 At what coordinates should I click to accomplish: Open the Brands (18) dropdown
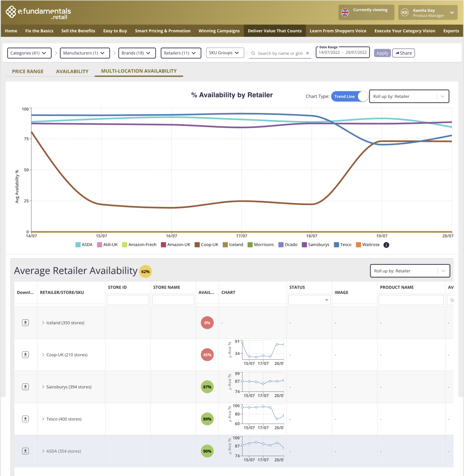[137, 53]
